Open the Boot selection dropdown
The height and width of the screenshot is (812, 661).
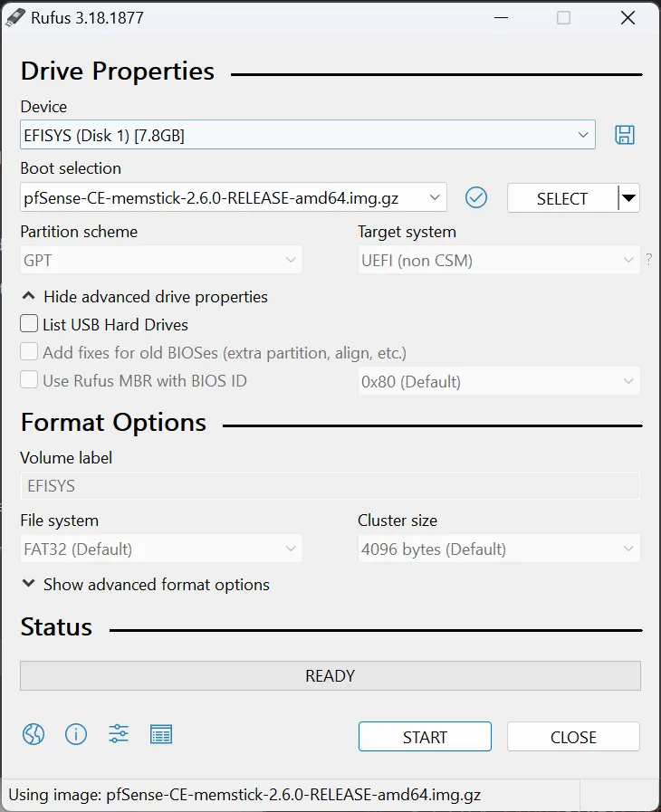(233, 197)
